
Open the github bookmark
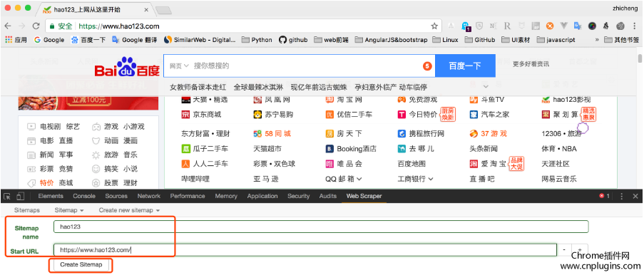coord(293,40)
